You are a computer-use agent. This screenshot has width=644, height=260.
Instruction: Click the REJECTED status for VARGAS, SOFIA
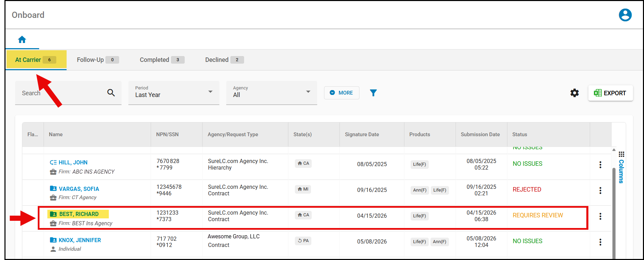pos(527,189)
